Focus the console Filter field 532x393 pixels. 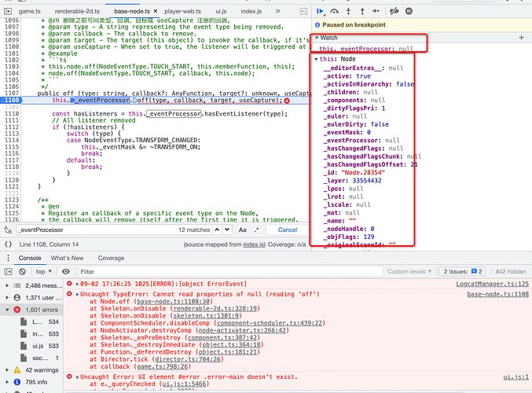231,271
